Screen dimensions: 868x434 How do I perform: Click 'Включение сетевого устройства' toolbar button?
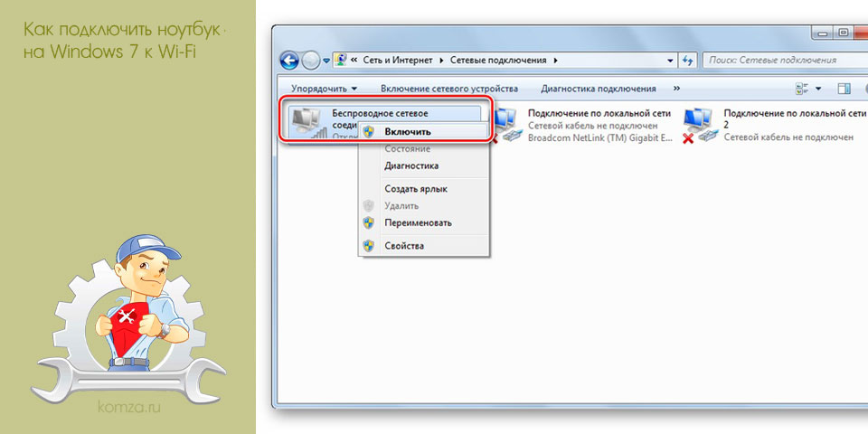pyautogui.click(x=449, y=89)
